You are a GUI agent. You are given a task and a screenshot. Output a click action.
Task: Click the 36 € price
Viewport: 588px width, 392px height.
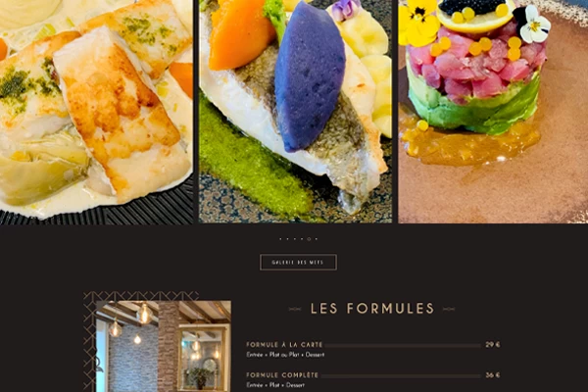coord(492,375)
